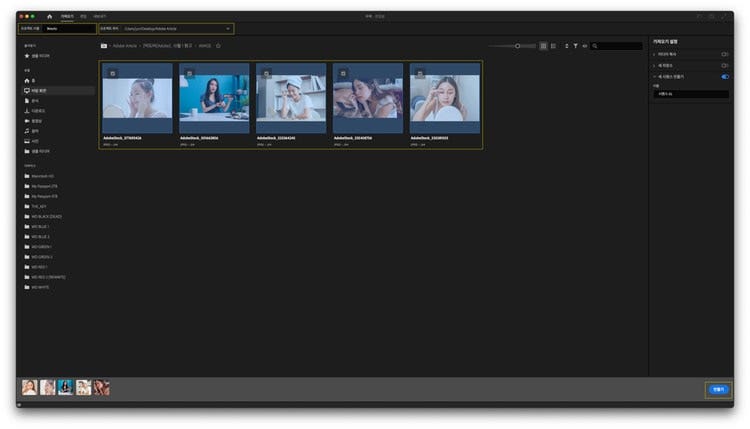
Task: Open the Import tab
Action: [67, 16]
